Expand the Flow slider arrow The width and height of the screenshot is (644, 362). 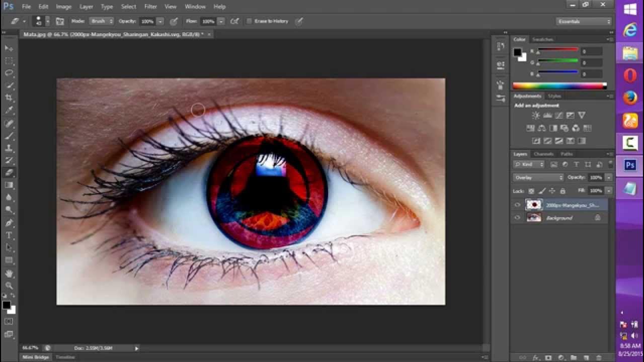click(x=221, y=22)
